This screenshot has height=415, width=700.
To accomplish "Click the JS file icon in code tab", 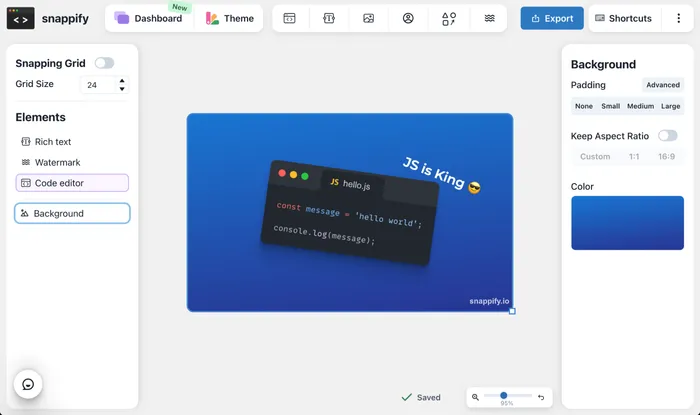I will pos(334,182).
